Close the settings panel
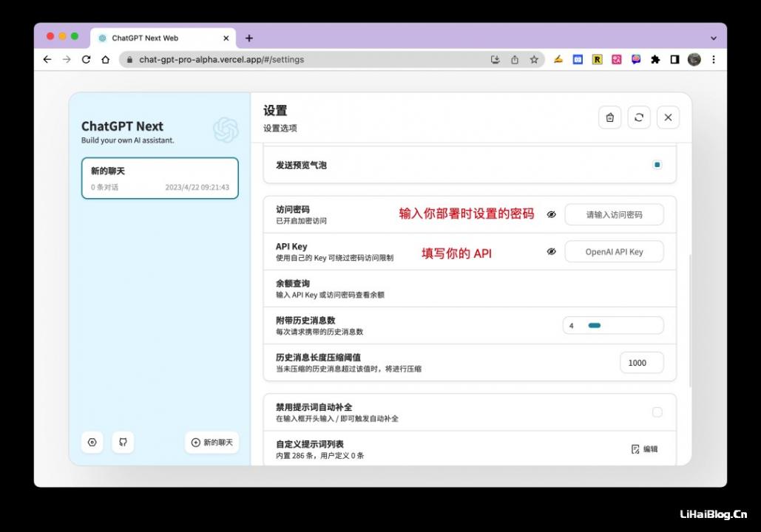761x532 pixels. tap(669, 117)
